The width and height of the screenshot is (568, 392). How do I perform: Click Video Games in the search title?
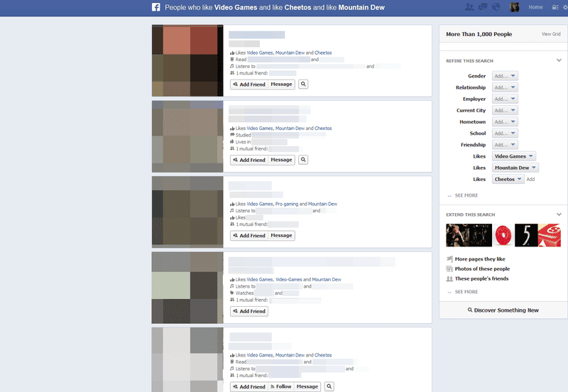pos(236,7)
